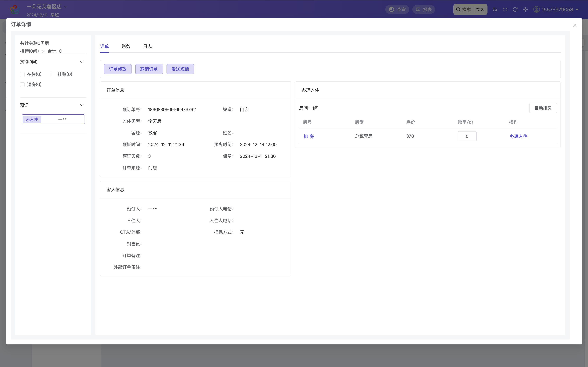Check the 退房(0) checkbox
This screenshot has height=367, width=588.
pos(22,85)
